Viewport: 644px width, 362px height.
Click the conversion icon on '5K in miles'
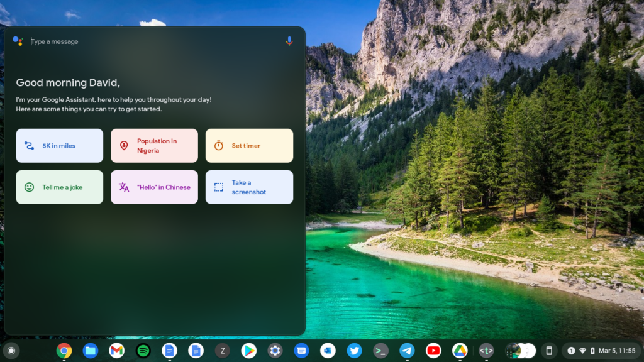[x=29, y=146]
